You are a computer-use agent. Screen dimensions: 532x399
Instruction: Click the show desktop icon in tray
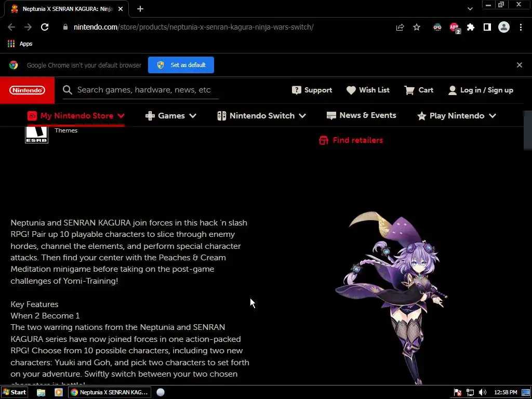click(526, 393)
